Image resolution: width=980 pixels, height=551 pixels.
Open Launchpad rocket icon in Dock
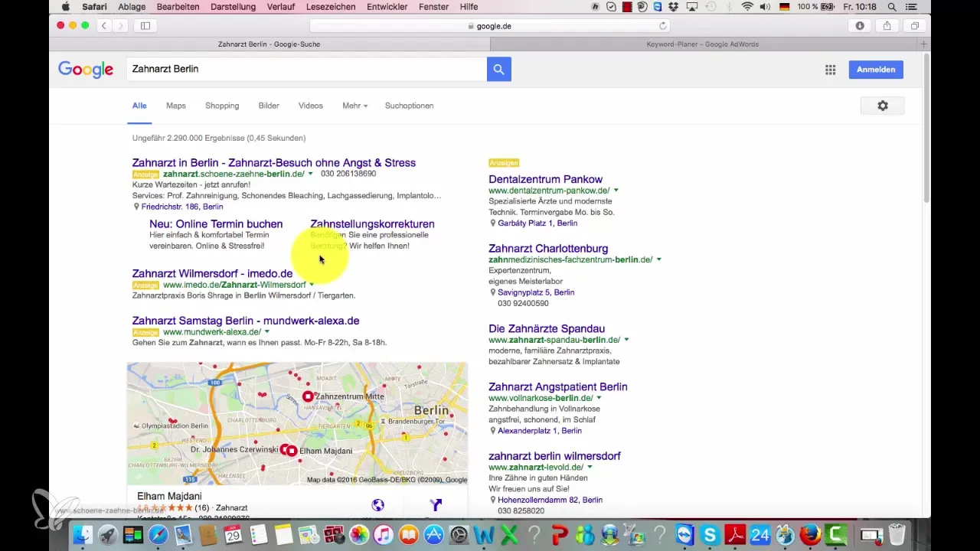click(x=108, y=534)
